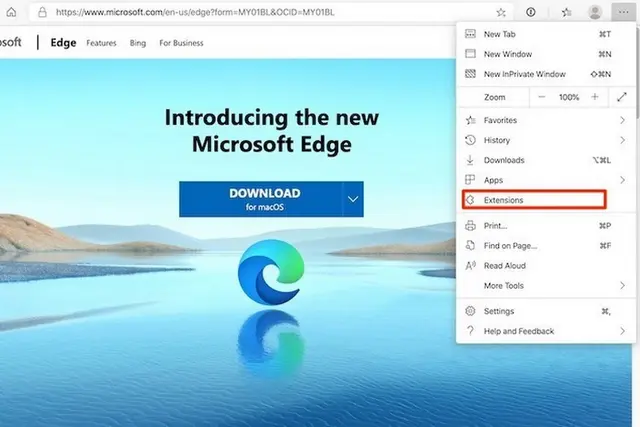Click the padlock site info icon
This screenshot has width=640, height=427.
pyautogui.click(x=42, y=12)
